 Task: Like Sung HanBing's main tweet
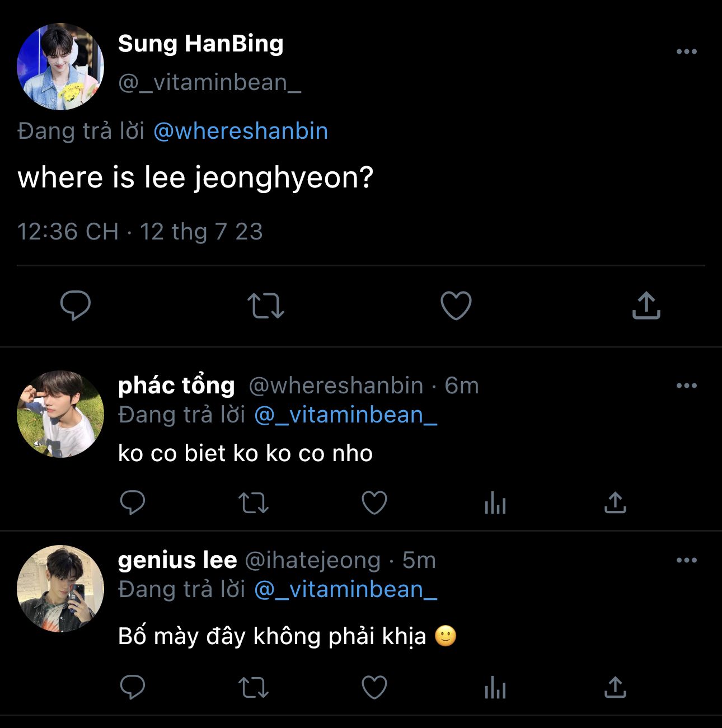point(456,306)
